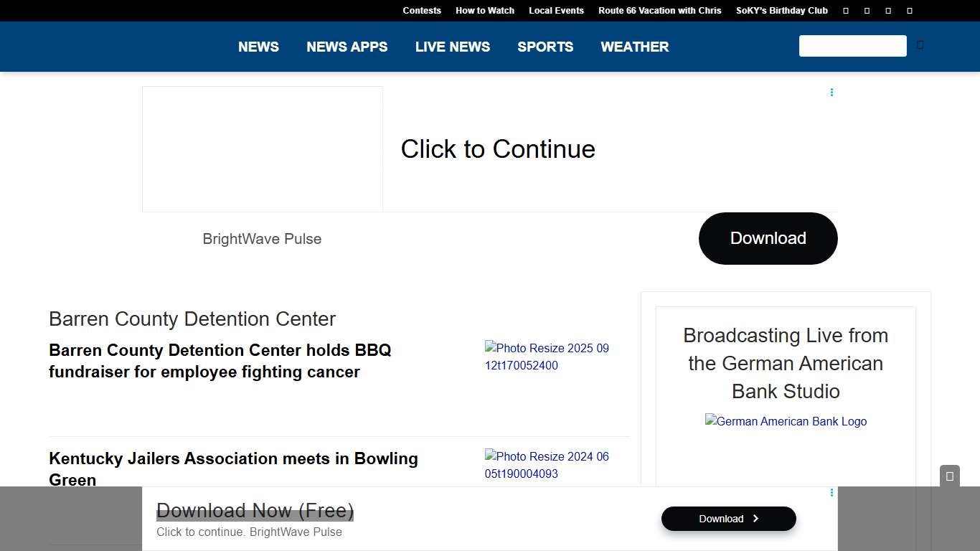The width and height of the screenshot is (980, 551).
Task: Open the NEWS menu
Action: [258, 47]
